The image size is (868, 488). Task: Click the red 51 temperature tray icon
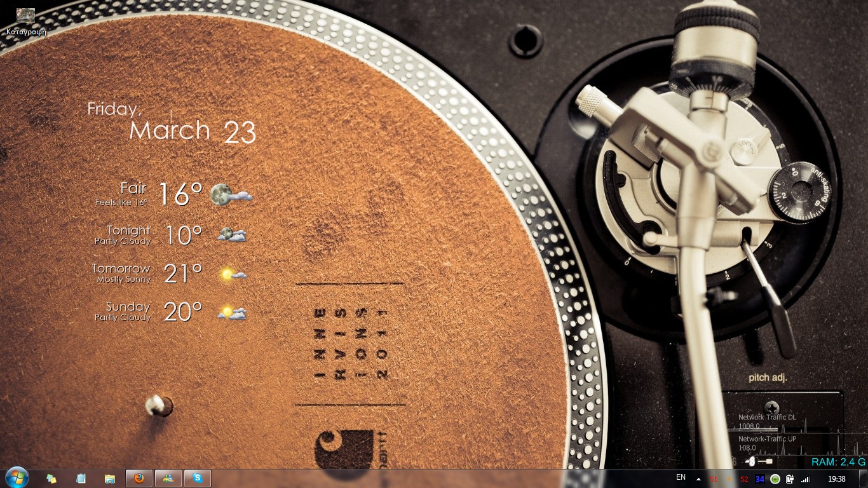tap(714, 479)
